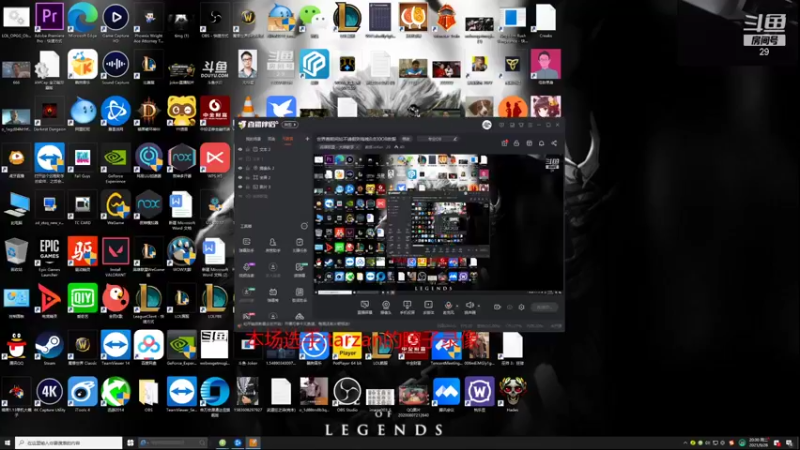Screen dimensions: 800x450
Task: Open the mode dropdown beside Douyu companion logo
Action: coord(290,124)
